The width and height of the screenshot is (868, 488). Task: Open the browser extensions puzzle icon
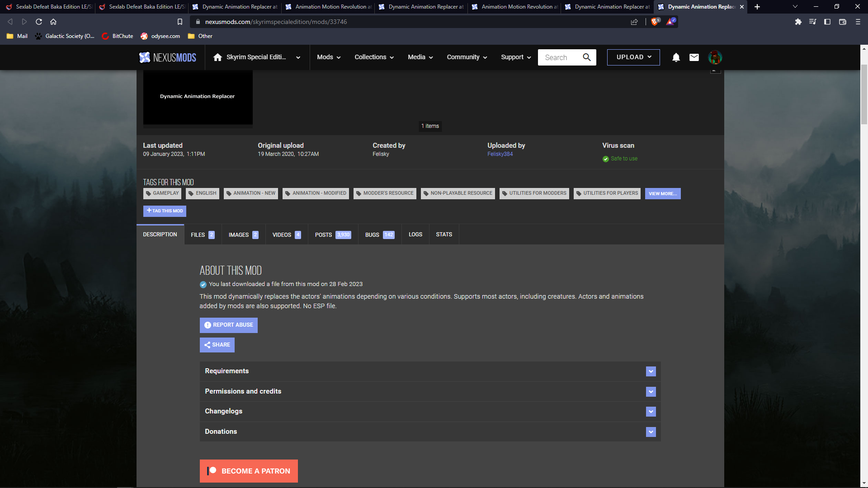pyautogui.click(x=798, y=21)
